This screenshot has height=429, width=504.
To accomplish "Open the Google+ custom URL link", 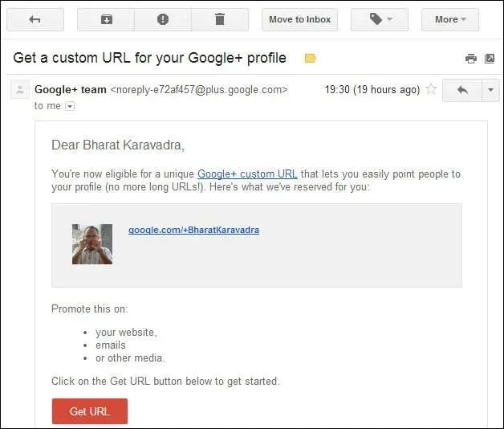I will tap(247, 174).
